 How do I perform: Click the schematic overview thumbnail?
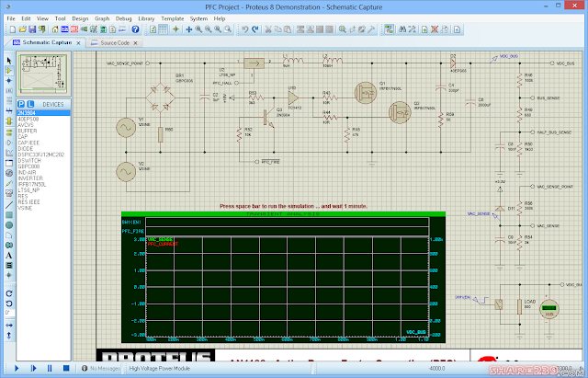point(44,74)
